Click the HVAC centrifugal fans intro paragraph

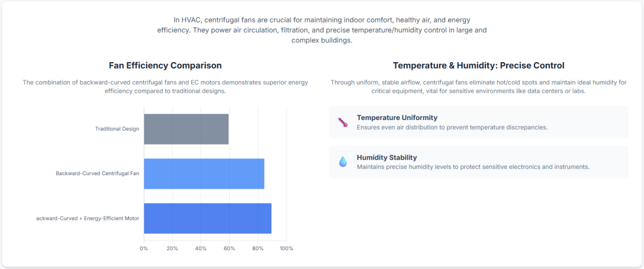[321, 30]
